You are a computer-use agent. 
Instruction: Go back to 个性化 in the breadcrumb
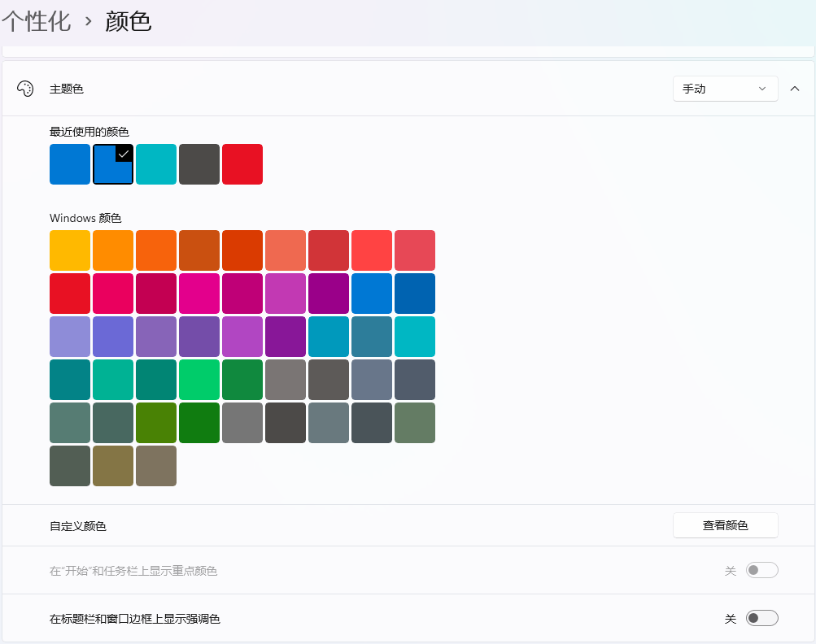pyautogui.click(x=36, y=22)
